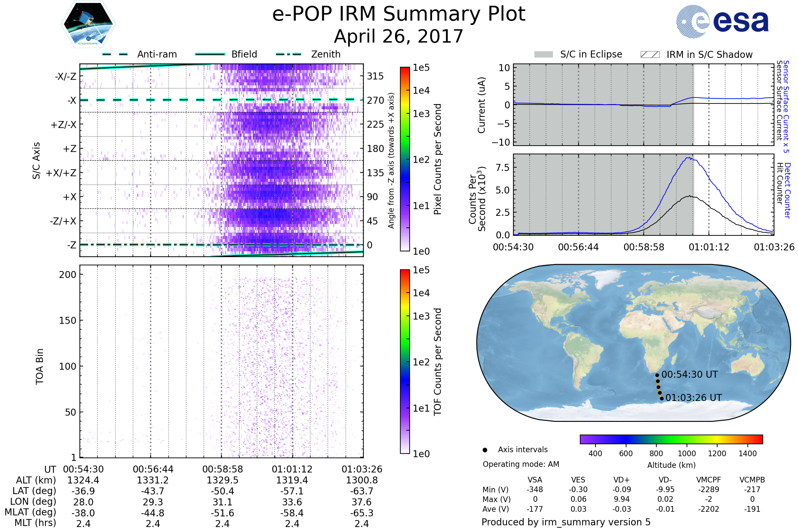Click the CASSIOPE mission hexagon logo

[x=88, y=24]
